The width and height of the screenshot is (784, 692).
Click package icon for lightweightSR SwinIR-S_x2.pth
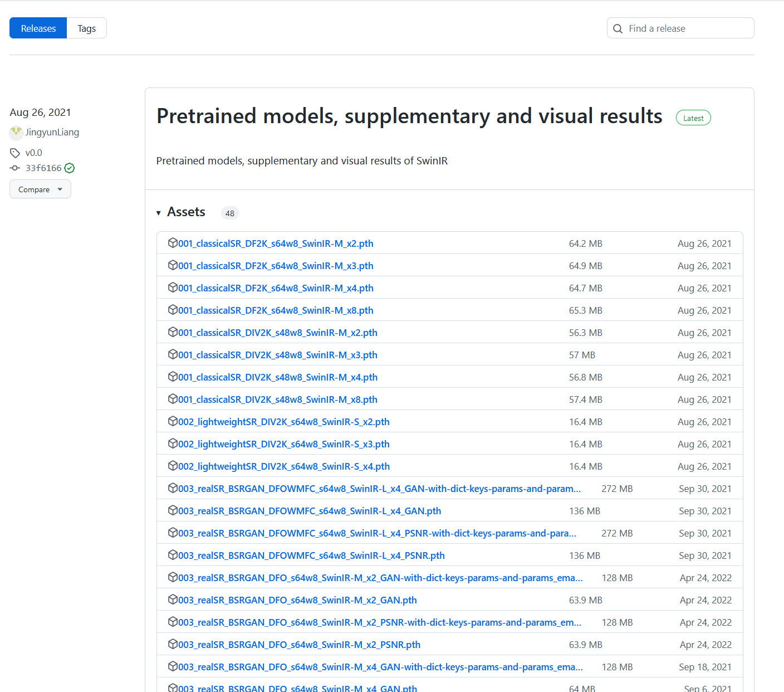coord(173,421)
